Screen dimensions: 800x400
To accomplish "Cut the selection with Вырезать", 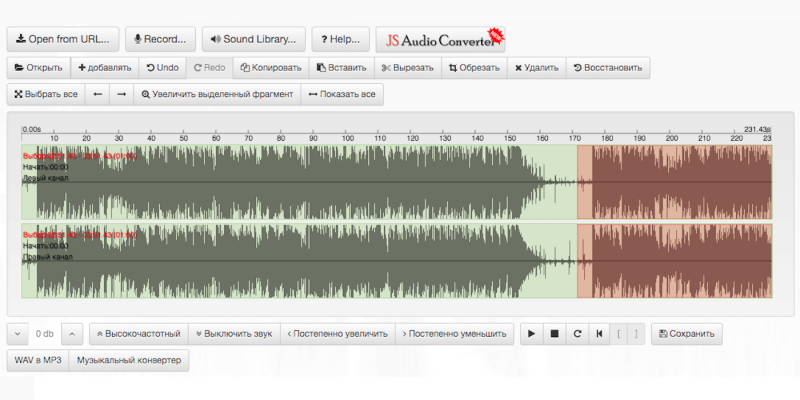I will point(408,68).
